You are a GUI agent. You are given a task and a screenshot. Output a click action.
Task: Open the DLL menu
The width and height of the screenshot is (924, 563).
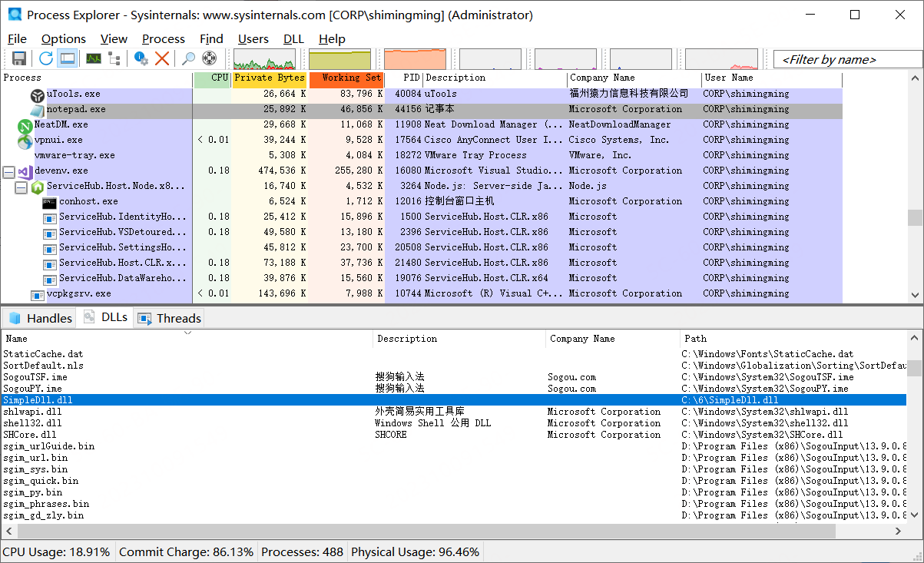tap(293, 39)
